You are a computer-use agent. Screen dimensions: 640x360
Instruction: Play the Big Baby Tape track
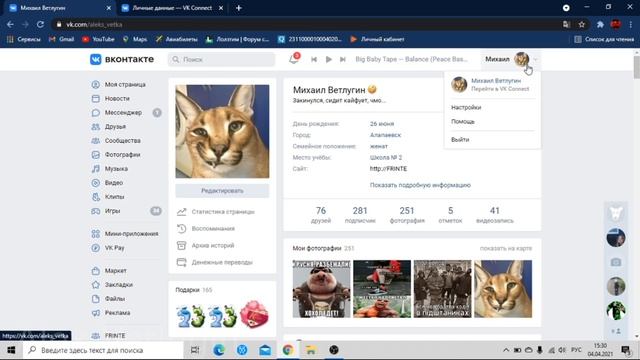click(x=329, y=59)
